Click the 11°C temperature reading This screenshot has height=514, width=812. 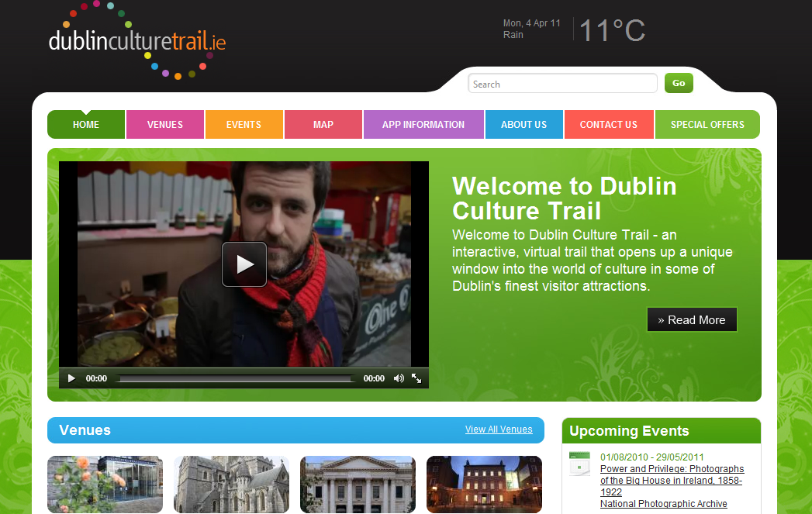click(613, 30)
